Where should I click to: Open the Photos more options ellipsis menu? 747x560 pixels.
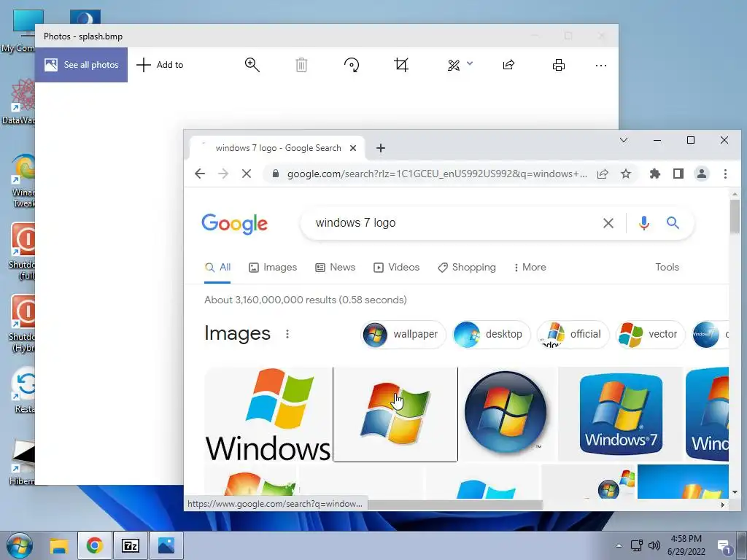click(601, 65)
